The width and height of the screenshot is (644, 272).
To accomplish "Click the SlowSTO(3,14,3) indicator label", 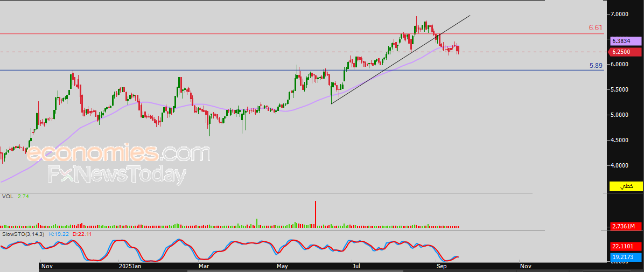I will (x=24, y=234).
